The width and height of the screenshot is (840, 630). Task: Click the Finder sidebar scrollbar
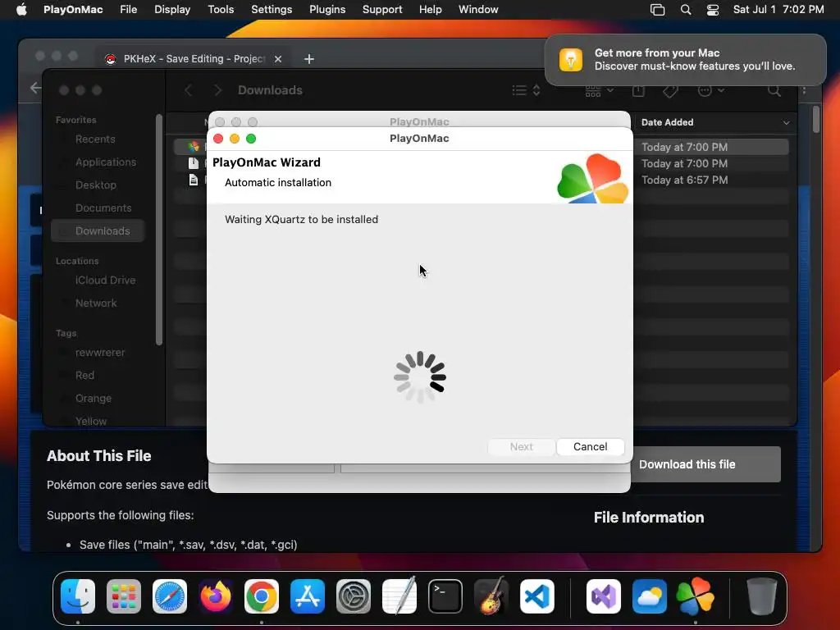point(158,230)
